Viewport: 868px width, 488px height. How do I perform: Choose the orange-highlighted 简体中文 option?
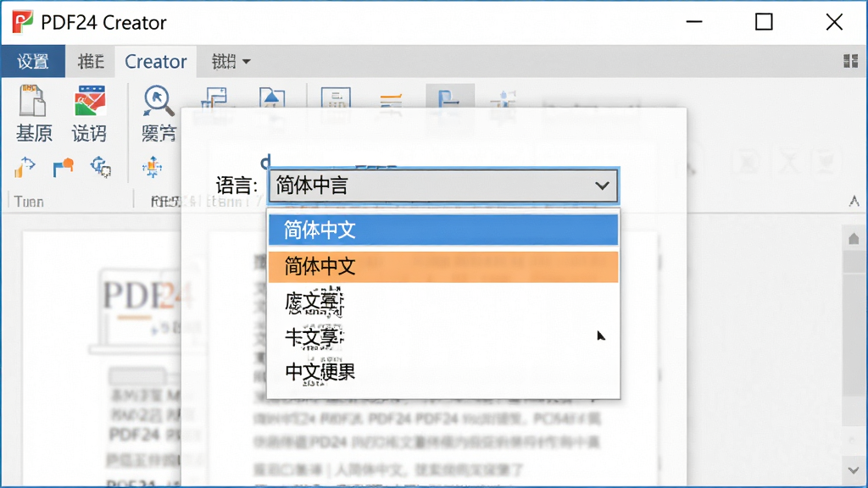tap(443, 267)
